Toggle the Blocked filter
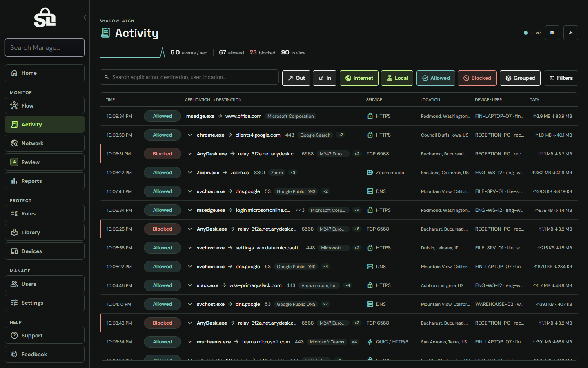588x368 pixels. 477,78
